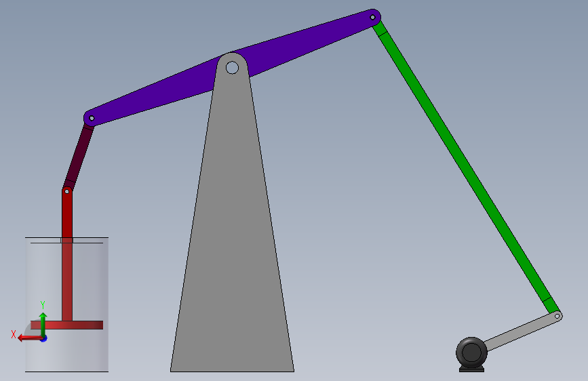The image size is (588, 381).
Task: Click the pin hole at the crank arm tip
Action: point(557,316)
